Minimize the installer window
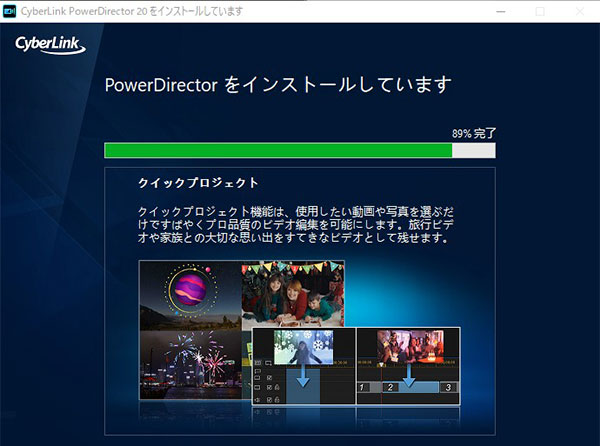 tap(501, 12)
